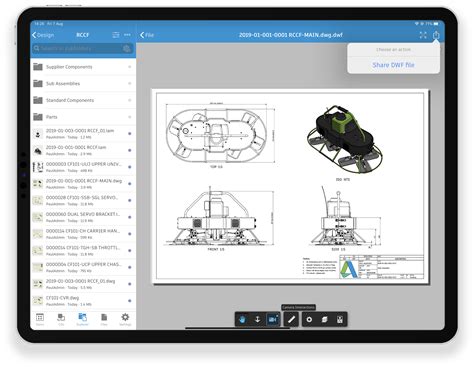Image resolution: width=474 pixels, height=367 pixels.
Task: Enter full screen mode in viewer header
Action: (x=423, y=35)
